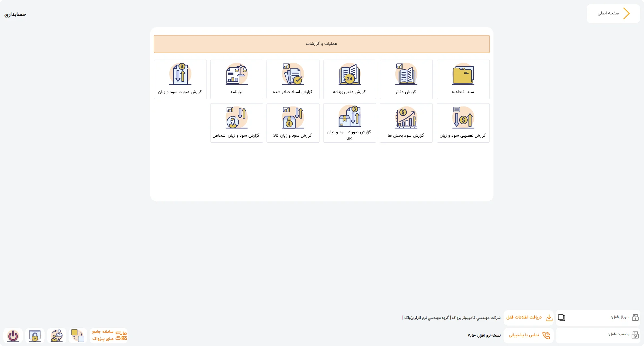Screen dimensions: 644x346
Task: Open the گزارش دفاتر ledgers report
Action: click(406, 79)
